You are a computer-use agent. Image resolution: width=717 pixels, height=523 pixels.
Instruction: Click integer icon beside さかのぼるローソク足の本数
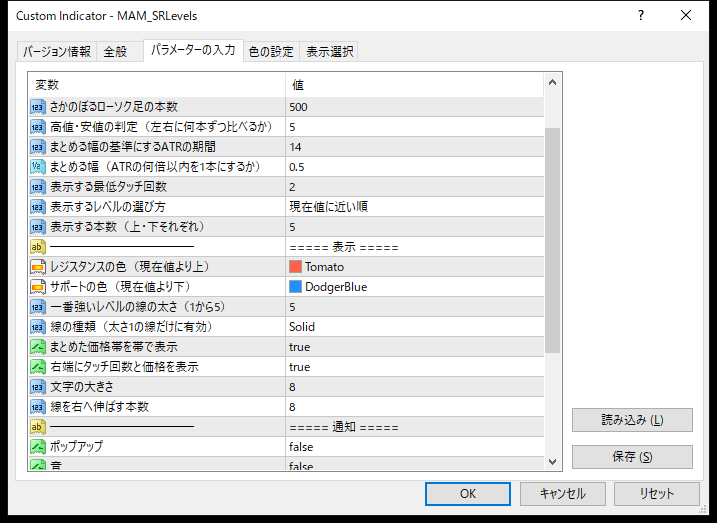tap(38, 107)
